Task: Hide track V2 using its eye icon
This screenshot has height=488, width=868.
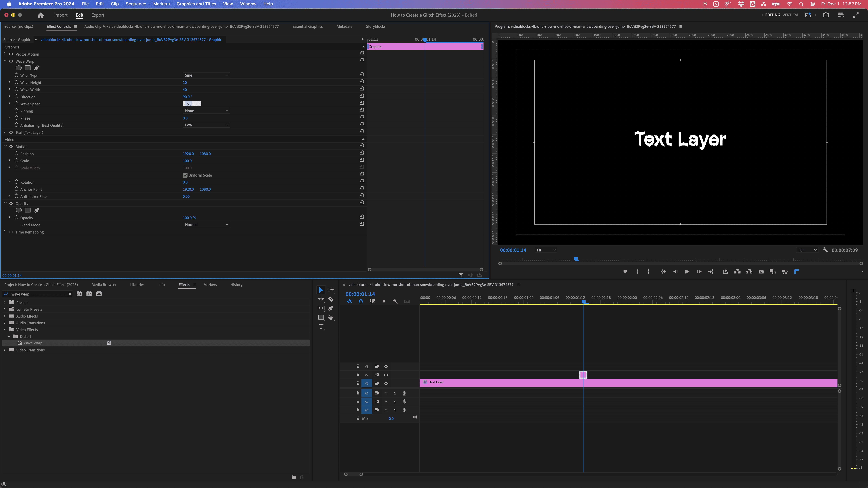Action: click(386, 375)
